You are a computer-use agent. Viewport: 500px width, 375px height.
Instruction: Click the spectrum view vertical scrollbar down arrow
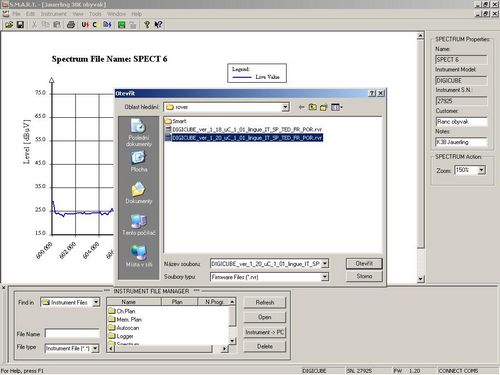pyautogui.click(x=421, y=279)
